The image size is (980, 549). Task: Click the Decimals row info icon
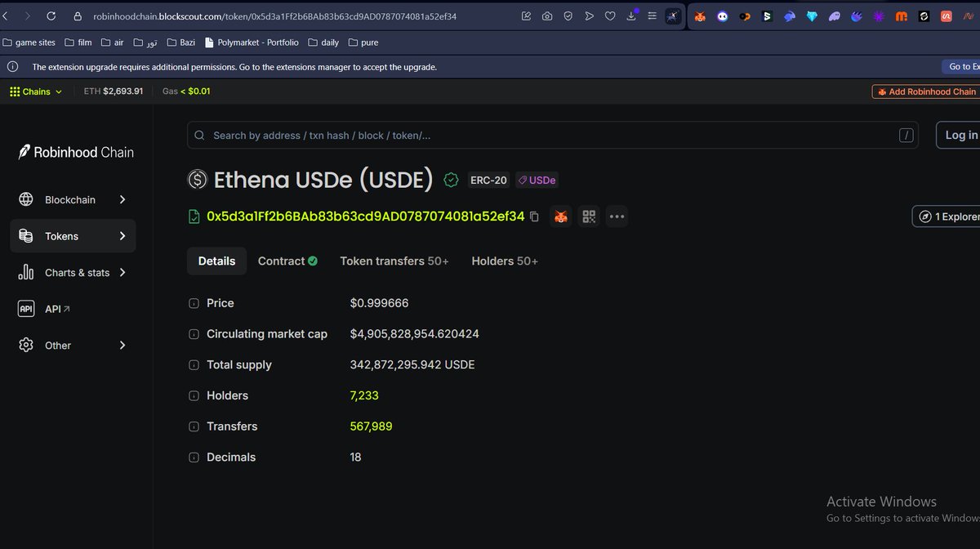coord(194,457)
